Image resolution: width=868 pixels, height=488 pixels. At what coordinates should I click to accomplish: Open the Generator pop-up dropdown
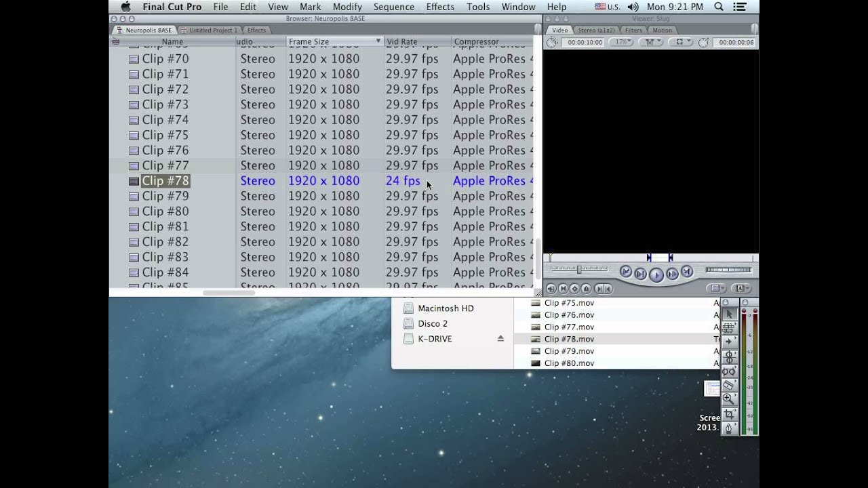[743, 289]
